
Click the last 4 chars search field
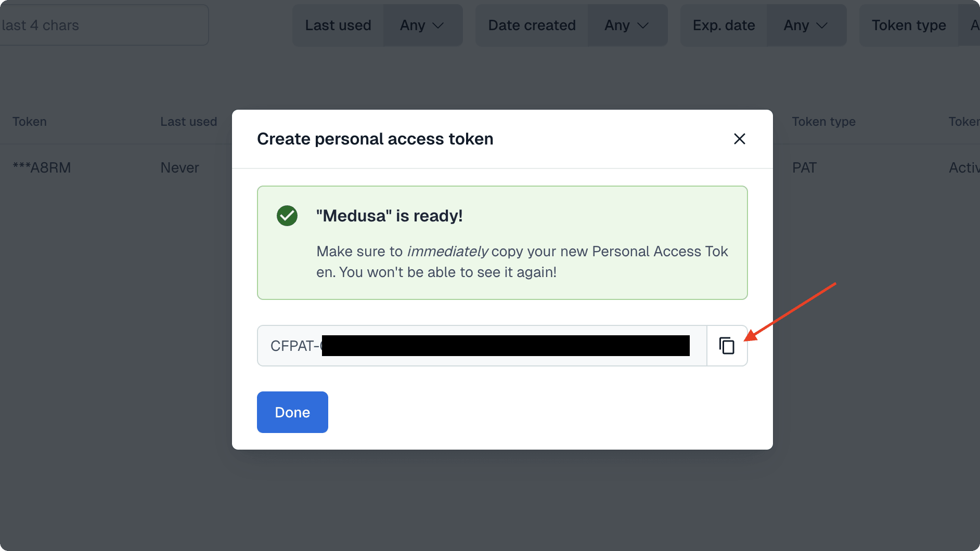click(x=104, y=24)
